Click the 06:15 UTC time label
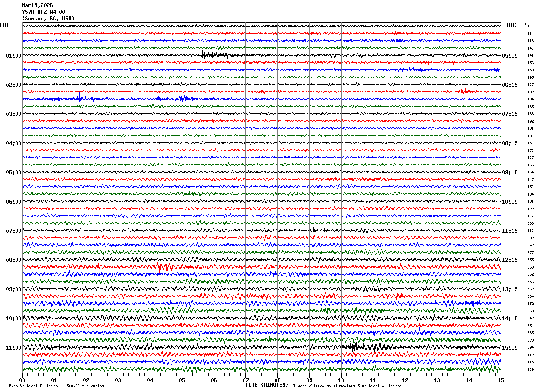Image resolution: width=536 pixels, height=392 pixels. [x=510, y=85]
